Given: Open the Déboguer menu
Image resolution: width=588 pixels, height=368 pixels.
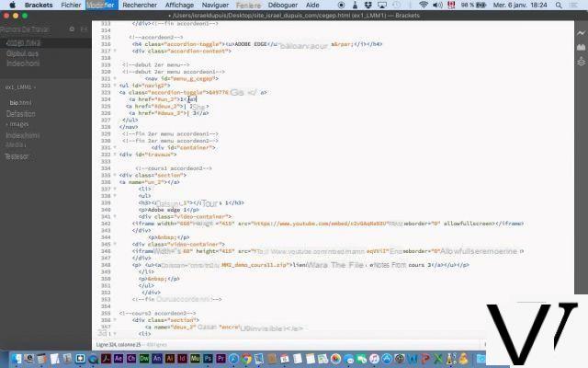Looking at the screenshot, I should coord(283,6).
